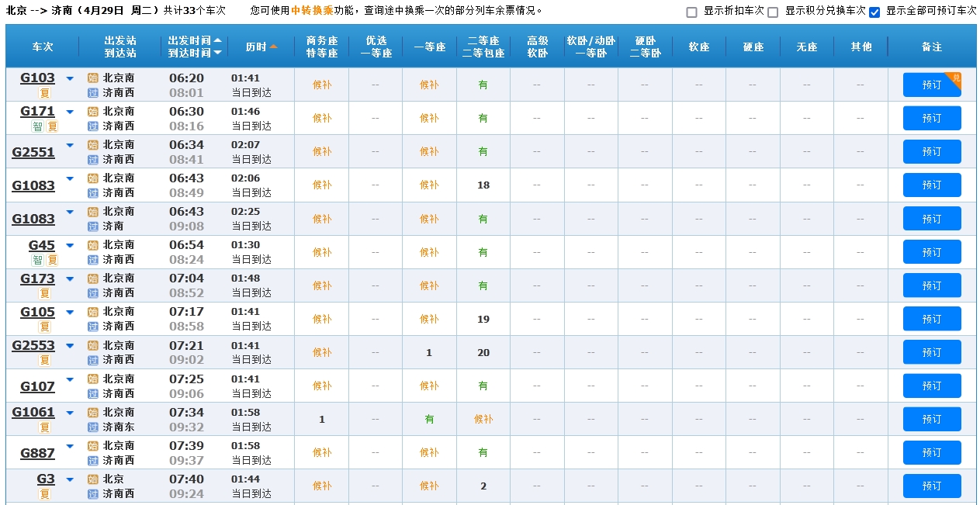The height and width of the screenshot is (505, 980).
Task: Click the 过 icon beside 济南东 in G1061 row
Action: [x=93, y=427]
